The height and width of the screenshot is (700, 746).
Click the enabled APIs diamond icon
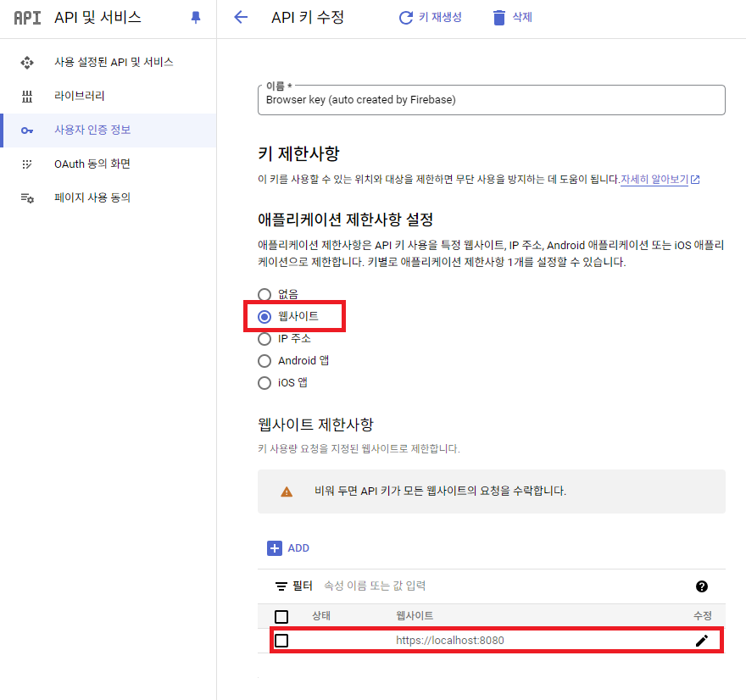point(27,63)
